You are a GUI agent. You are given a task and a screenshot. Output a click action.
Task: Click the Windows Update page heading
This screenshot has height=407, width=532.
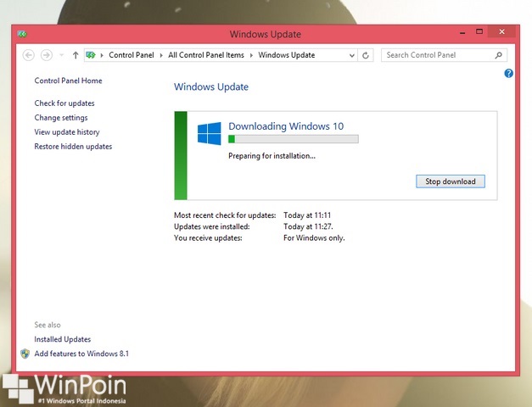coord(211,86)
